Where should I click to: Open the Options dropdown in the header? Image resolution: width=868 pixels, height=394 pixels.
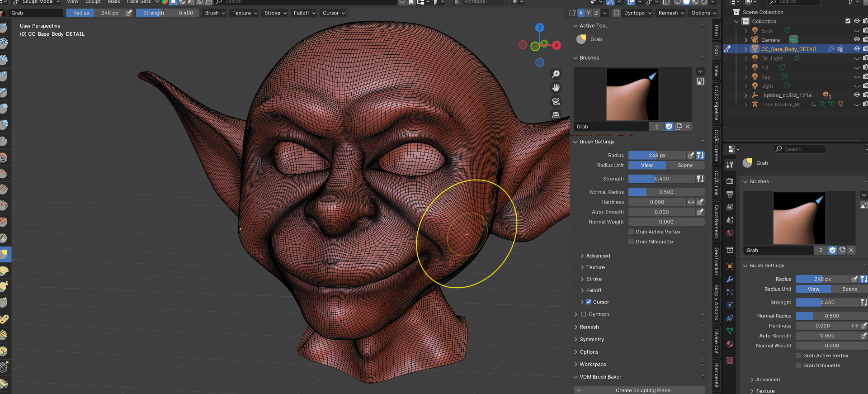tap(703, 13)
